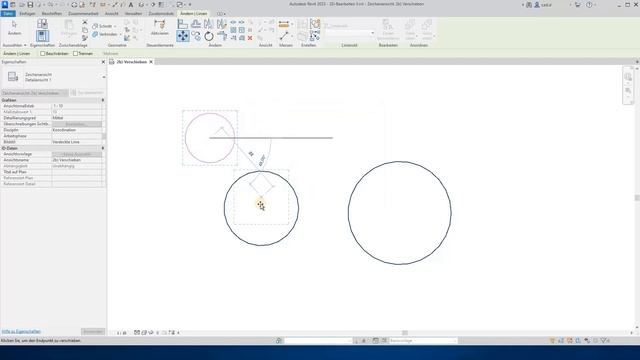Click the user account icon in title bar

tap(537, 5)
